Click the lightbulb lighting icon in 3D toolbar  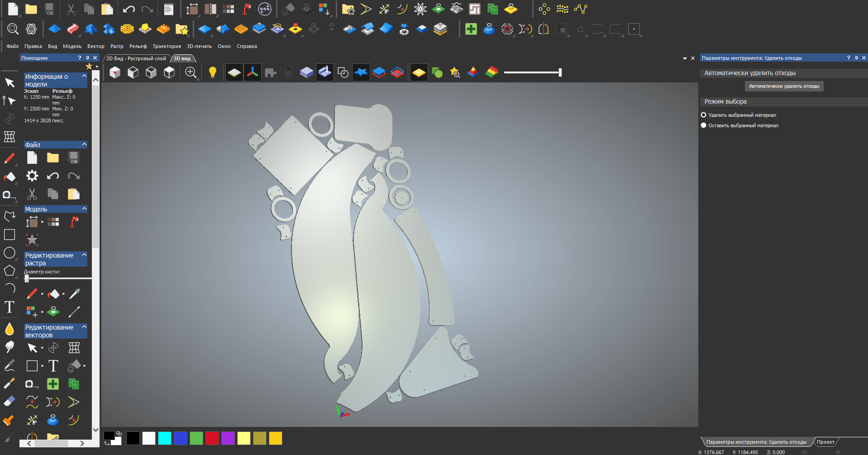coord(212,72)
